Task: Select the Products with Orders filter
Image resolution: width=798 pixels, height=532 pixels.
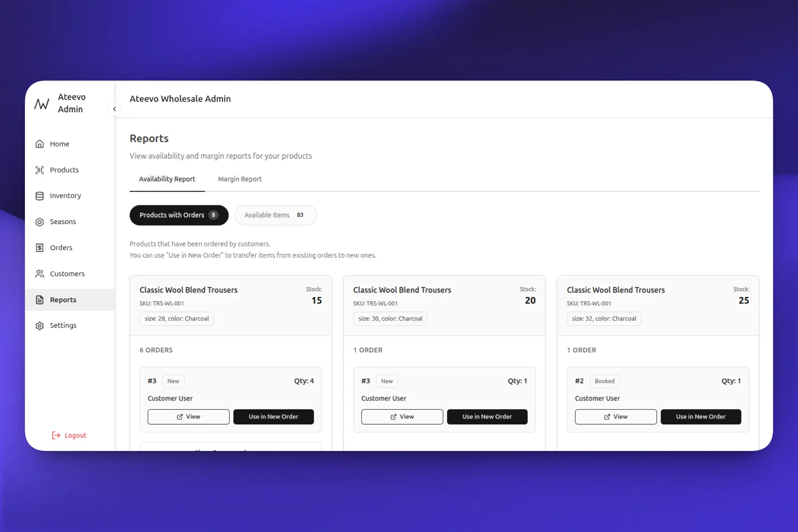Action: tap(179, 215)
